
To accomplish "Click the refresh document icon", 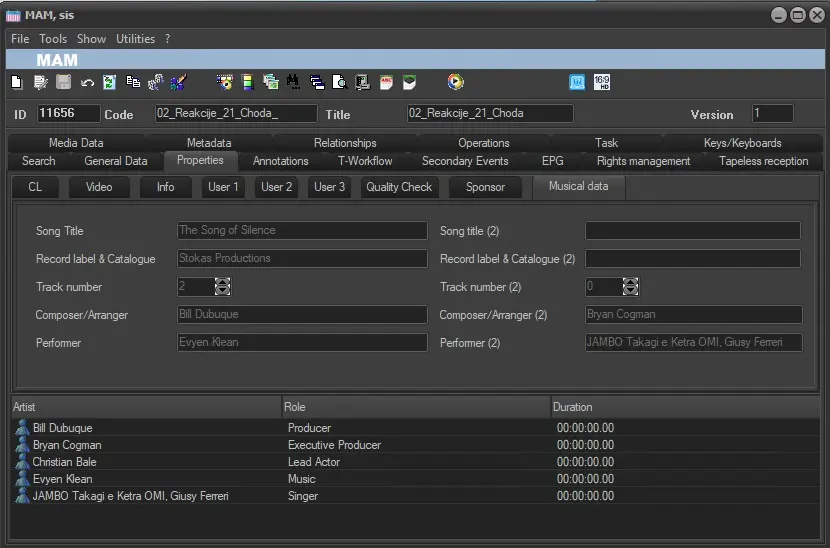I will click(110, 83).
